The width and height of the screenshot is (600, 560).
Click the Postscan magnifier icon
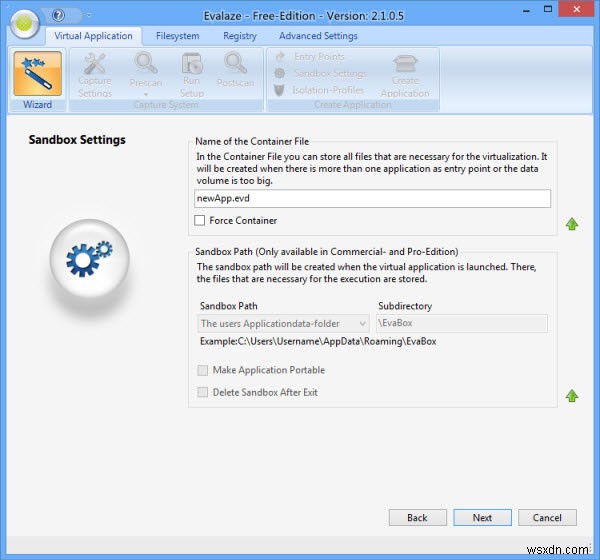pos(235,63)
